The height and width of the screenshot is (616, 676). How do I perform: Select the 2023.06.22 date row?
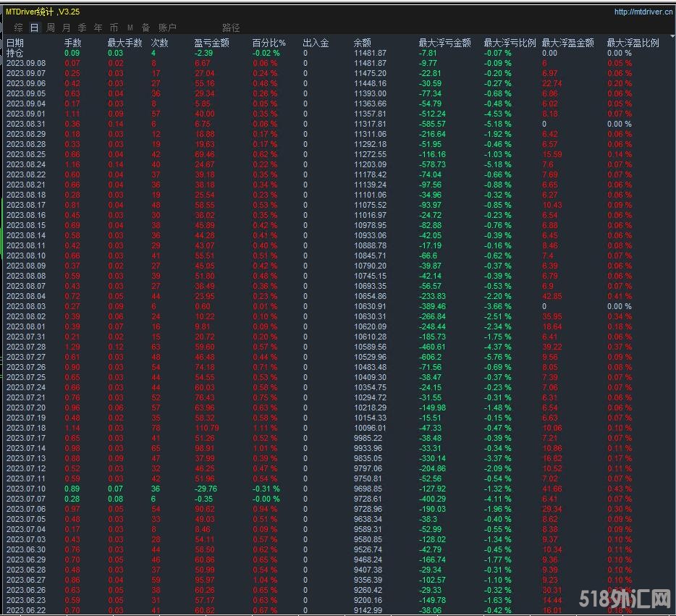pyautogui.click(x=26, y=610)
